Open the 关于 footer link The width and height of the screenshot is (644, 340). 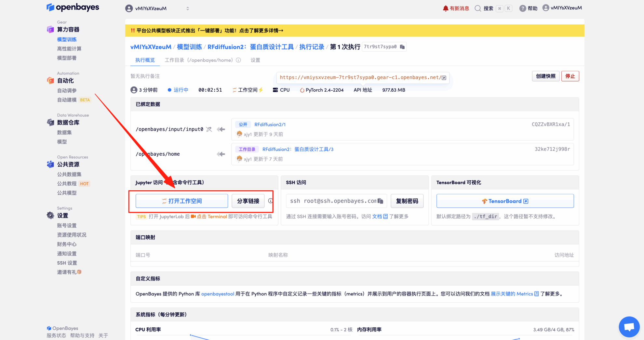[103, 335]
